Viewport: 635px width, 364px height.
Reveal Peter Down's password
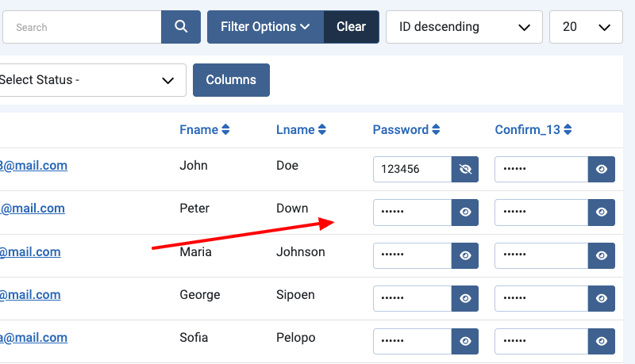pyautogui.click(x=465, y=212)
